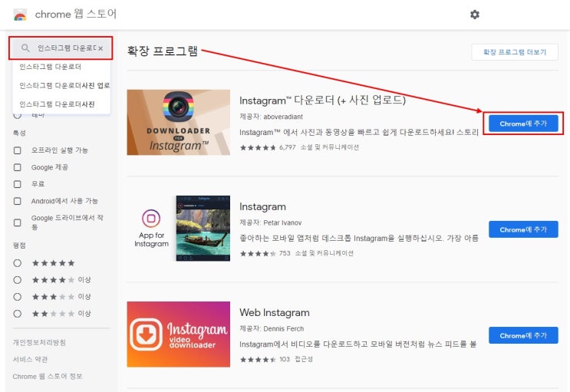570x392 pixels.
Task: Click 확장 프로그램 더보기 button
Action: 515,52
